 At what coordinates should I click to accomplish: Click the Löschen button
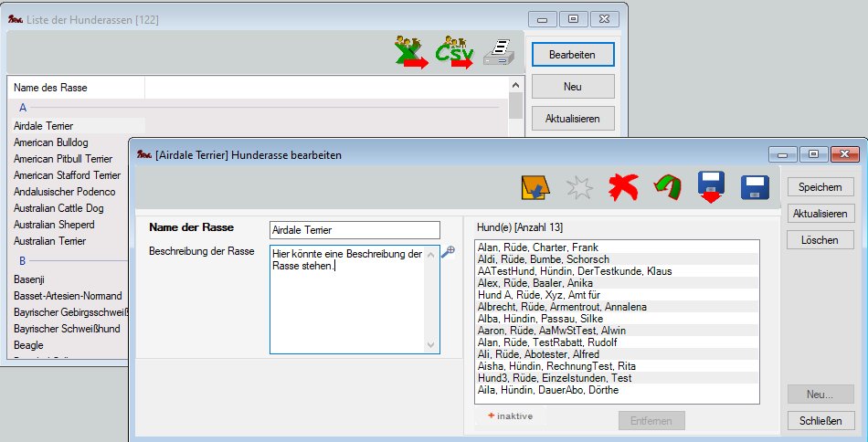[820, 239]
